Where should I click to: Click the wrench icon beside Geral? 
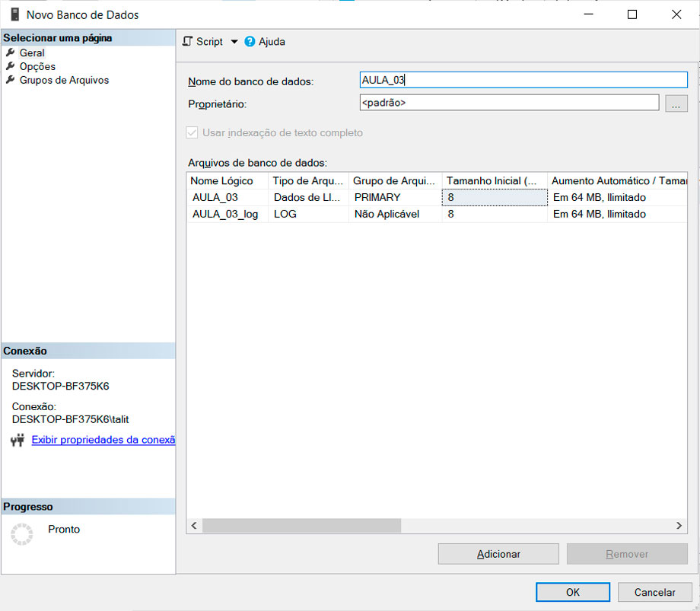coord(10,53)
